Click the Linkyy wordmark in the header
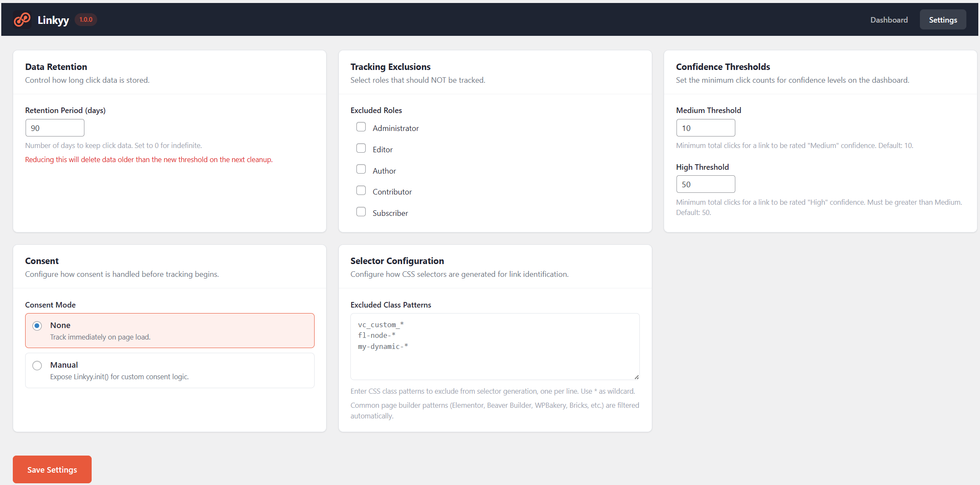Screen dimensions: 980x485 coord(53,19)
